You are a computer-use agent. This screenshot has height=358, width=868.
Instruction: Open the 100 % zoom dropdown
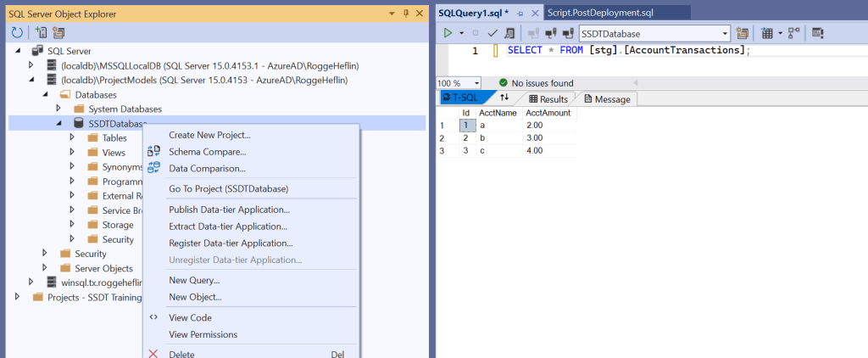(476, 83)
